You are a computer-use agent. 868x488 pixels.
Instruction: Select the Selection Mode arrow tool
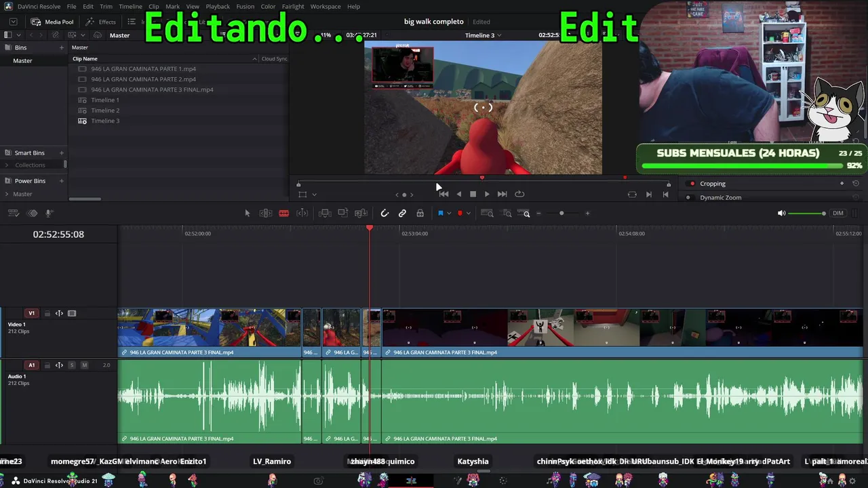click(248, 213)
